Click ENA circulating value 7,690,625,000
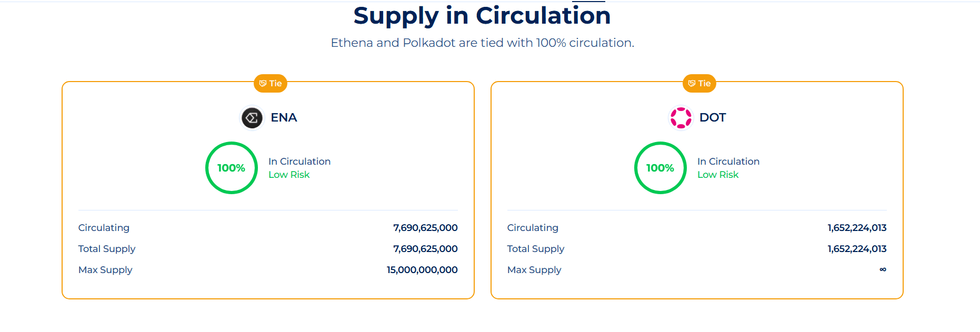980x332 pixels. (x=425, y=228)
